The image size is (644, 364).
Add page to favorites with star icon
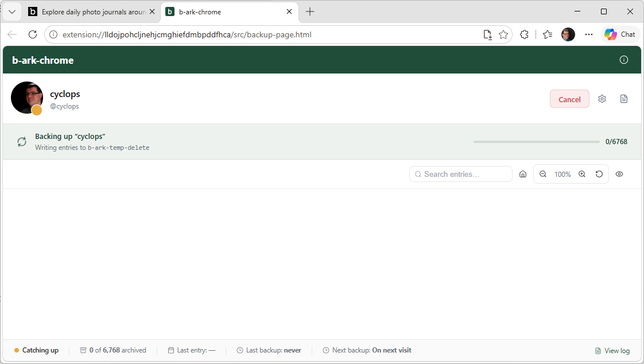coord(503,34)
